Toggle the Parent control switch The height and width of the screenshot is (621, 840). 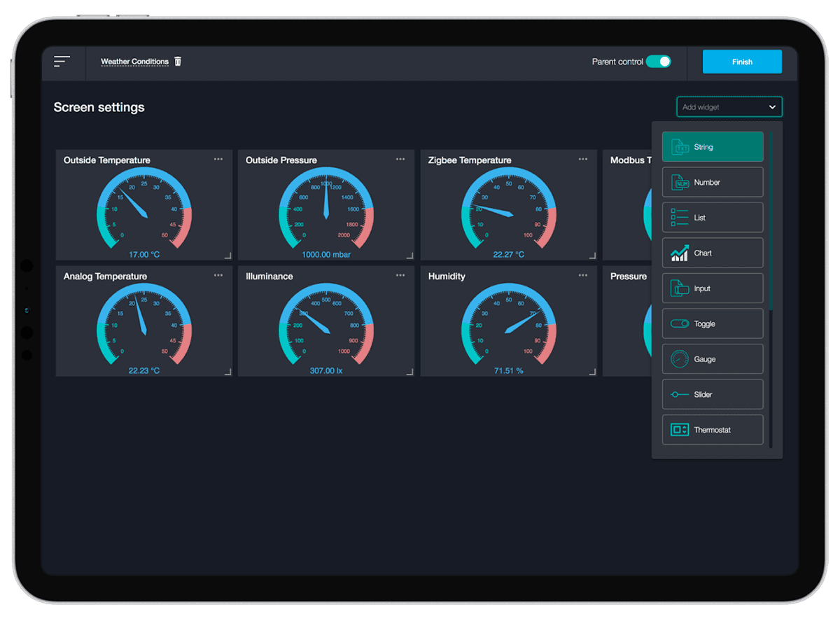pyautogui.click(x=658, y=62)
